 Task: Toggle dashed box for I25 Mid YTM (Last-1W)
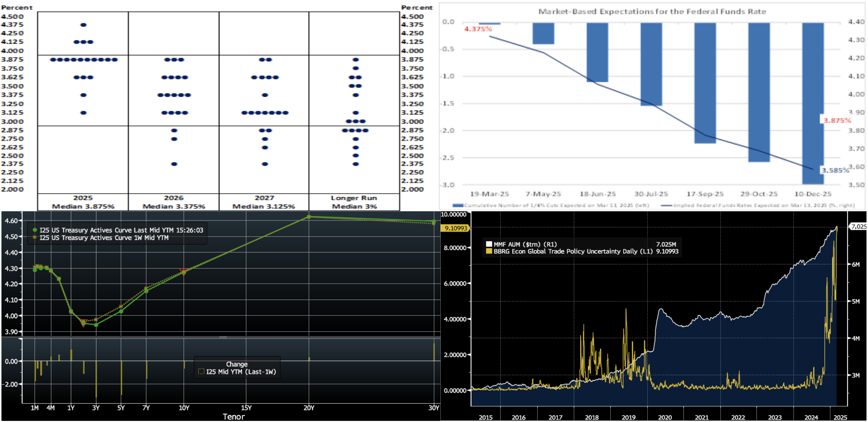click(201, 372)
